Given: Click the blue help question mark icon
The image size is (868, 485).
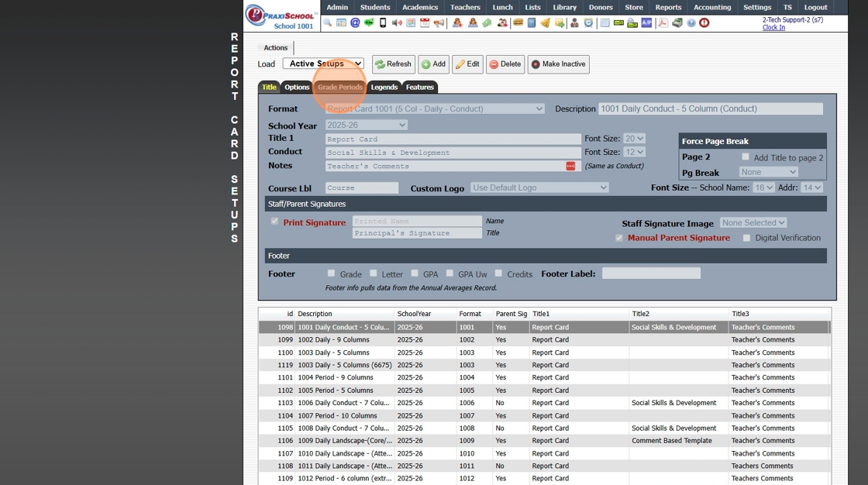Looking at the screenshot, I should pyautogui.click(x=691, y=22).
